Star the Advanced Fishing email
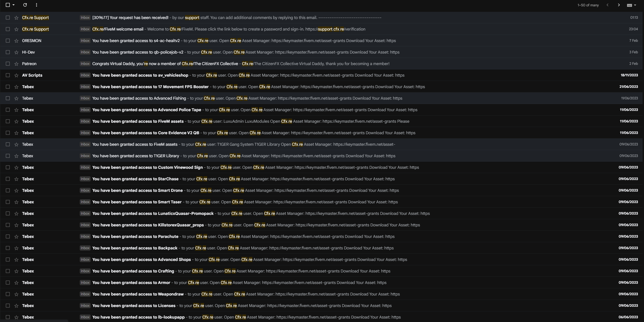Viewport: 644px width, 322px height. tap(16, 98)
